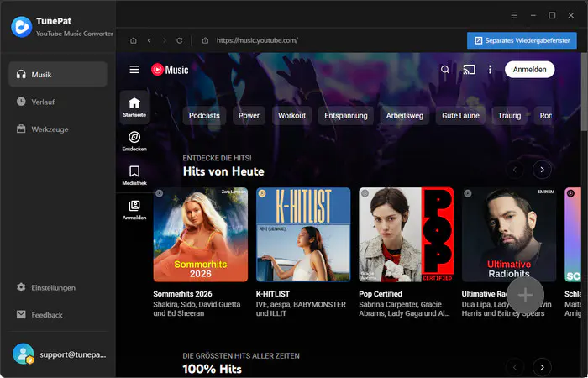This screenshot has height=378, width=588.
Task: Click the vertical page scrollbar
Action: click(585, 92)
